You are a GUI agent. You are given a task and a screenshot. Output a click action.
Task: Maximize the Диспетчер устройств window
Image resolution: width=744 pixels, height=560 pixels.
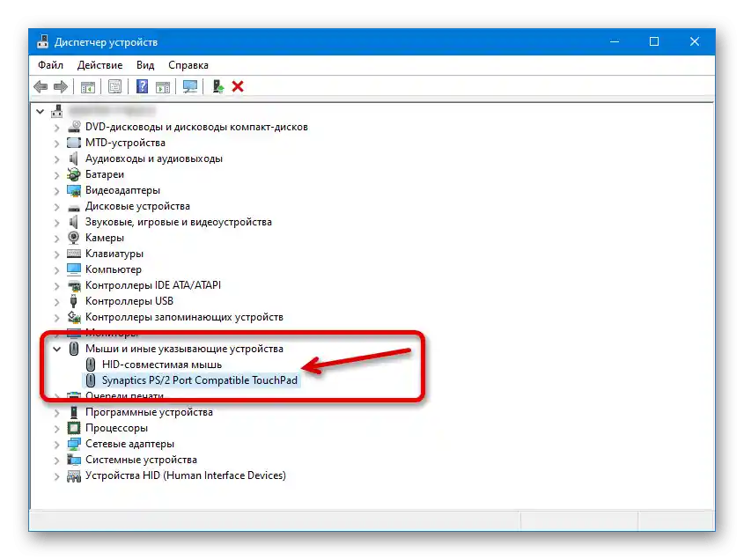654,41
